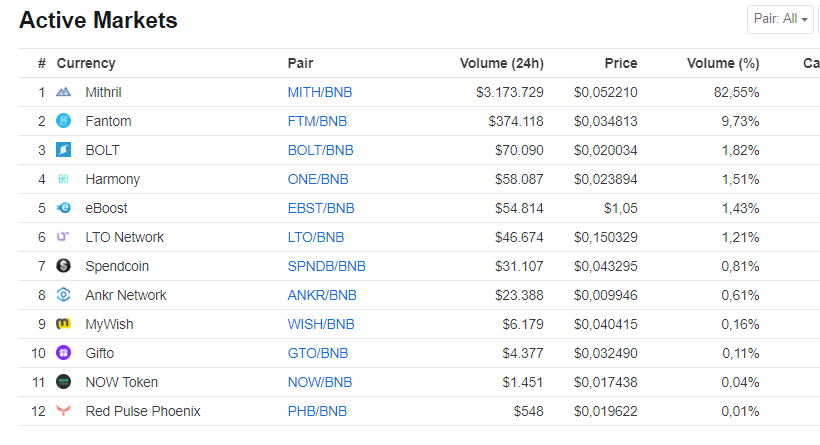Select the $70.090 volume value
The image size is (820, 445).
519,151
